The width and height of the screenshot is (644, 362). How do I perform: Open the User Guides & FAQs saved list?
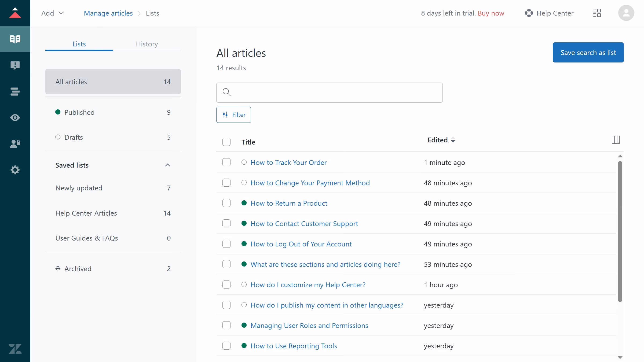point(113,238)
